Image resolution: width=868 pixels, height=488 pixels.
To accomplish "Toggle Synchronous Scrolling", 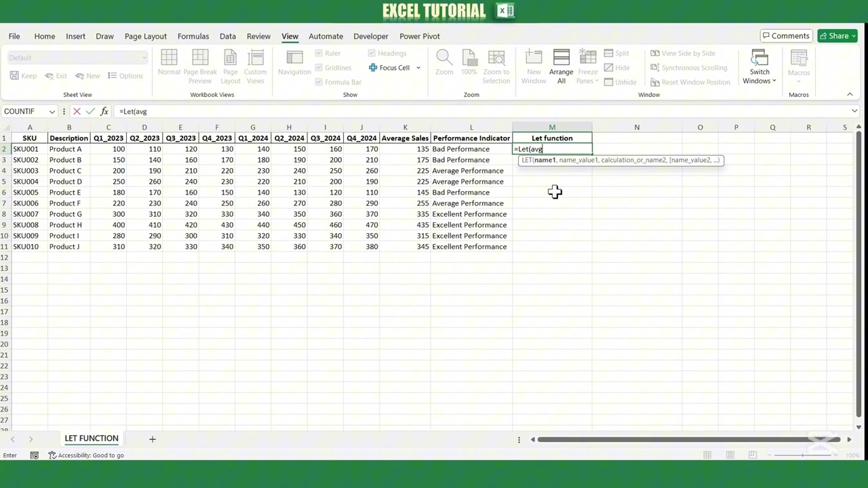I will click(688, 68).
